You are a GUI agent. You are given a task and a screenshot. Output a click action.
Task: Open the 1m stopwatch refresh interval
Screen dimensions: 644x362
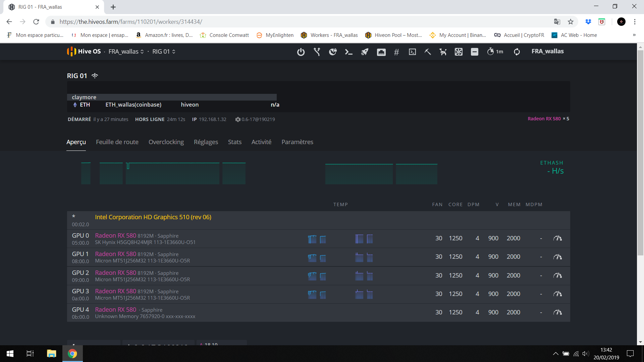click(495, 52)
